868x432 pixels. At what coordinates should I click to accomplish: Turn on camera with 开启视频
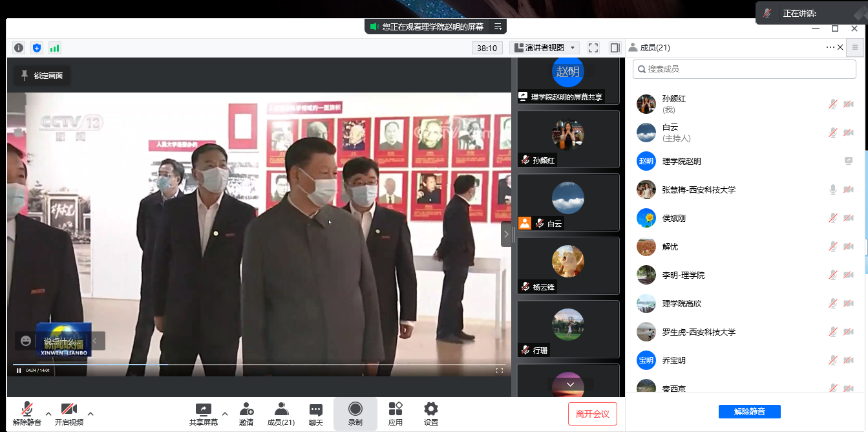pos(69,414)
